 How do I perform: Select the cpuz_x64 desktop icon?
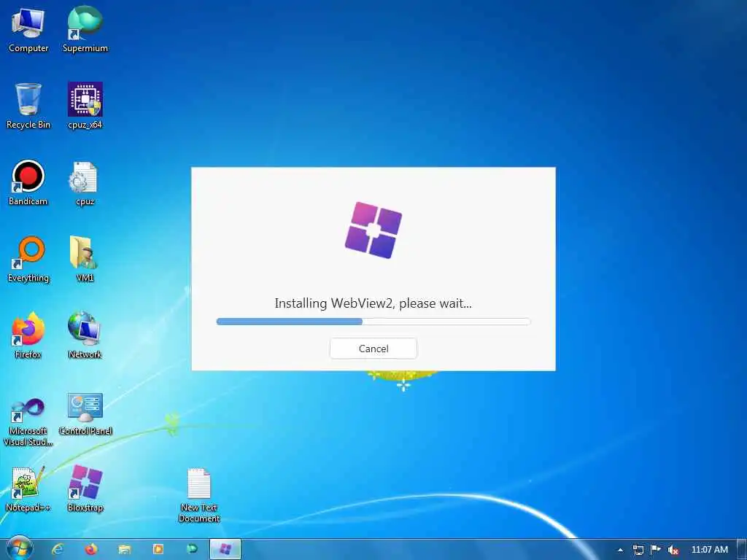[x=85, y=106]
